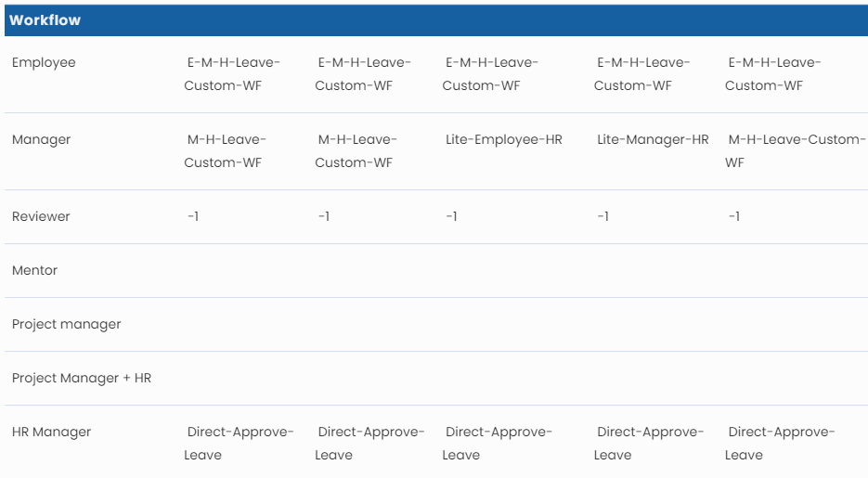Click the Employee workflow cell above Lite-Employee-HR
Screen dimensions: 868x478
[x=490, y=73]
